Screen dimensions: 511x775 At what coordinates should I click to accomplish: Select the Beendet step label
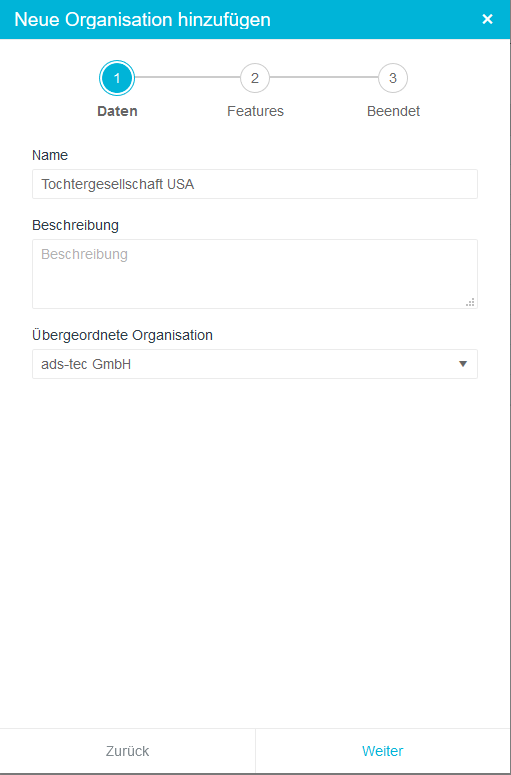pyautogui.click(x=393, y=111)
